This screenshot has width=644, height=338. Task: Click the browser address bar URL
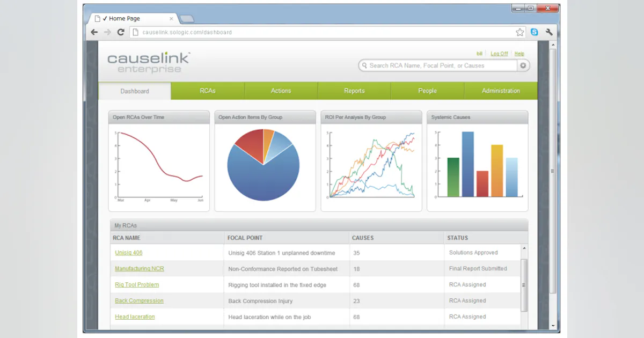(x=187, y=32)
